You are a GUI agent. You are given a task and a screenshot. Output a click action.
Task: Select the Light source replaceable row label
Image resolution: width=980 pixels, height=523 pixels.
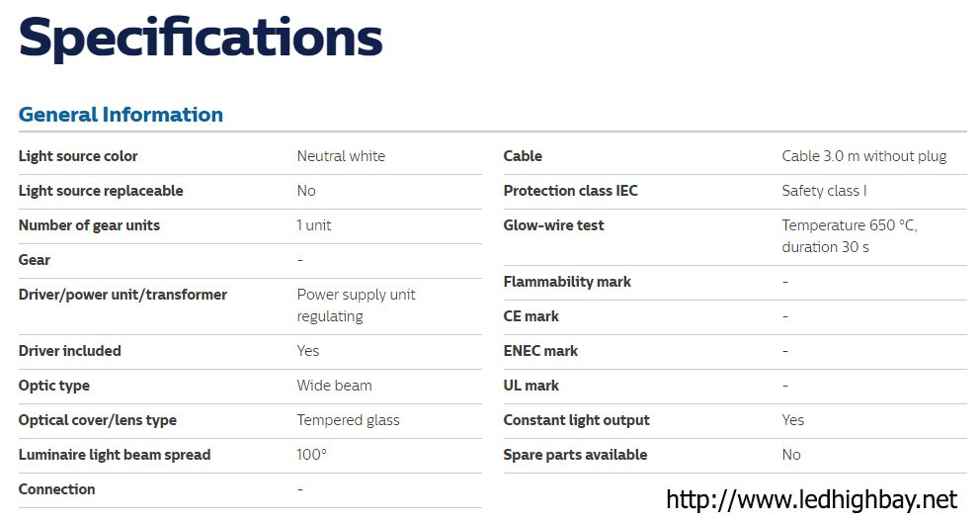[101, 191]
